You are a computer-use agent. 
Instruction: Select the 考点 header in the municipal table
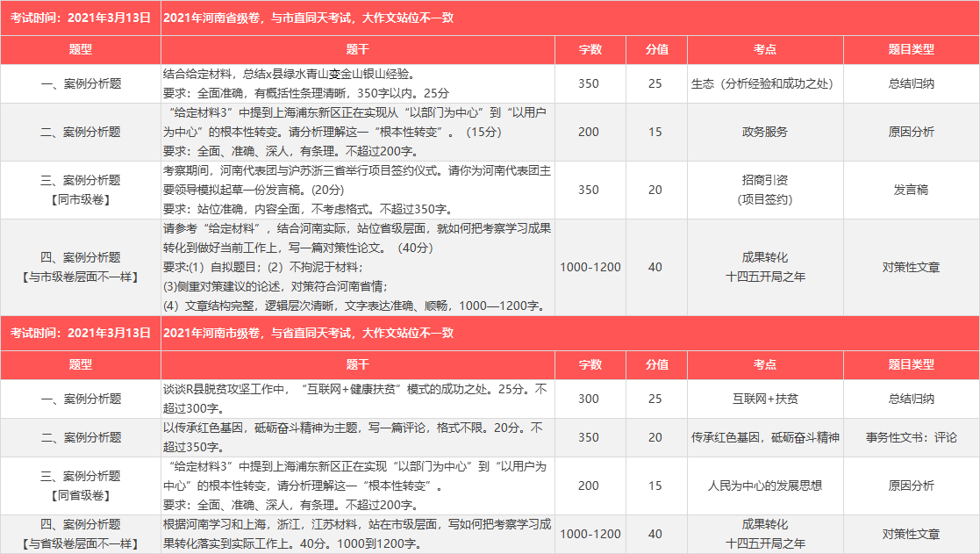tap(764, 364)
